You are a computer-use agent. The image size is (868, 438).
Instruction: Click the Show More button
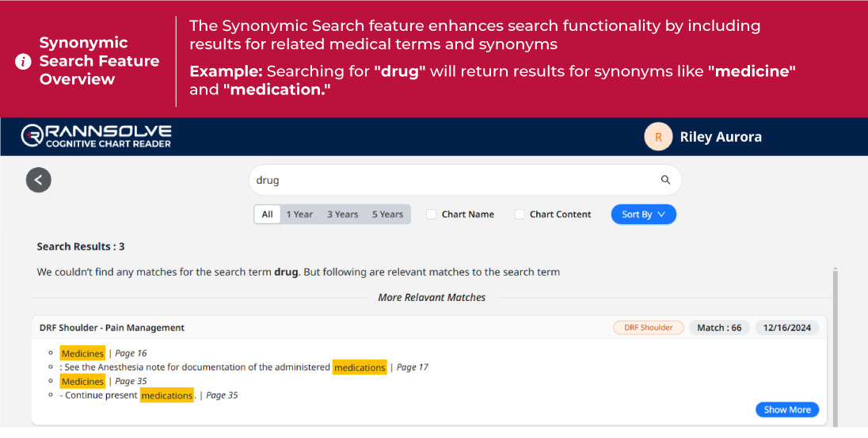click(x=786, y=409)
